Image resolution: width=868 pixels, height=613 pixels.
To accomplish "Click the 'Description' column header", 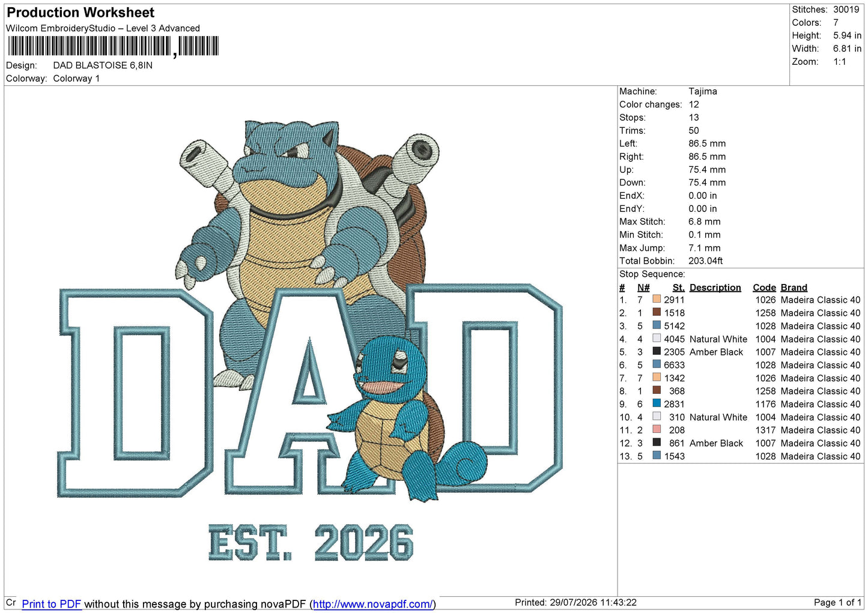I will tap(715, 288).
